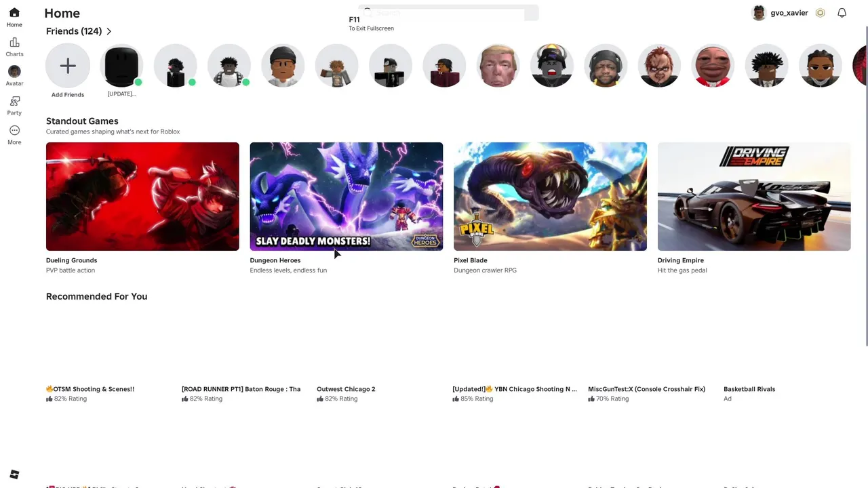Open the friend avatar wearing headphones
The image size is (868, 488).
[606, 66]
